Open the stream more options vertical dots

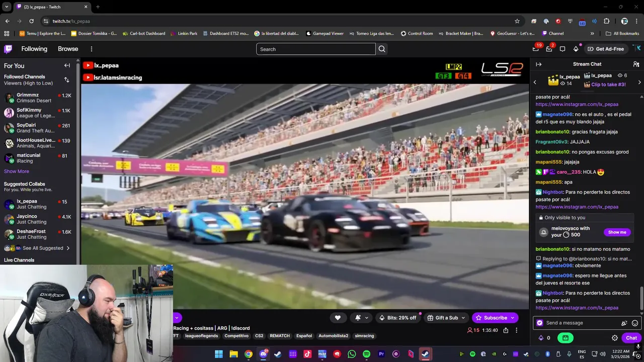point(516,330)
